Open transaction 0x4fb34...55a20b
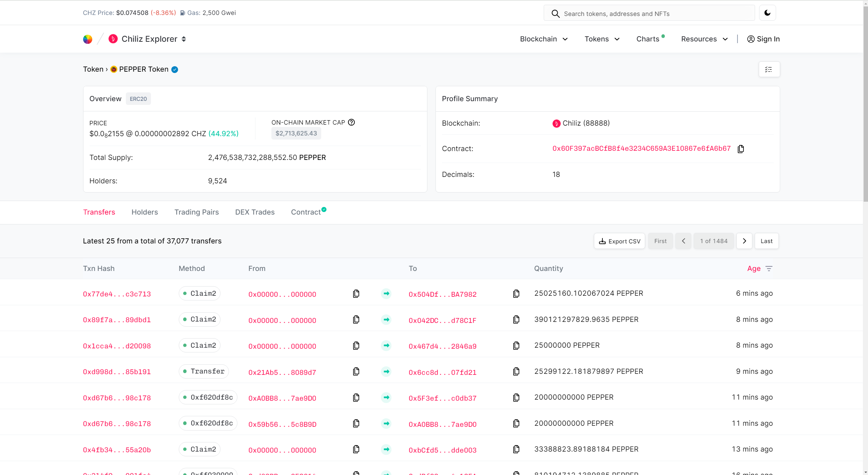Viewport: 868px width, 475px height. point(117,450)
